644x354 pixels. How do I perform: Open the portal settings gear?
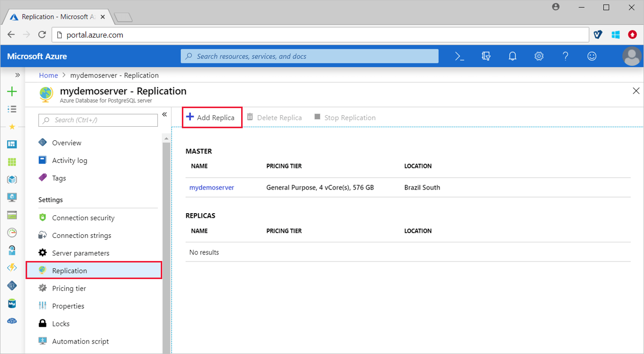539,56
